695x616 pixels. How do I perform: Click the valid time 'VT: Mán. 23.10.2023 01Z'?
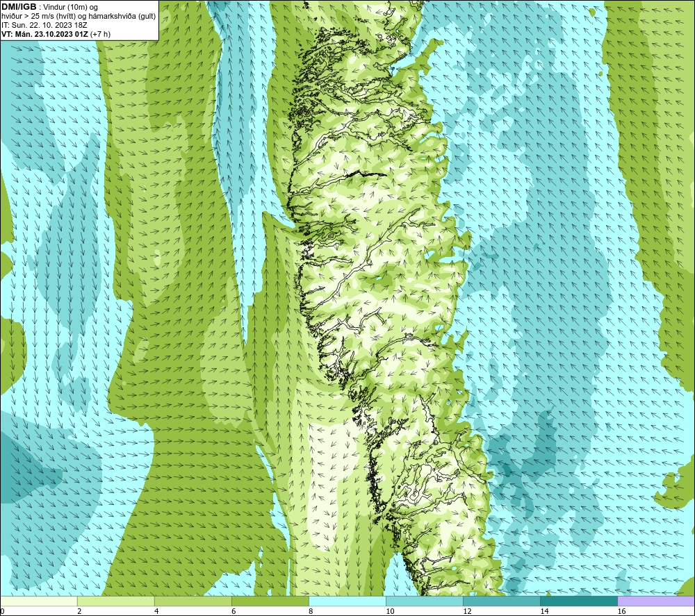tap(44, 34)
